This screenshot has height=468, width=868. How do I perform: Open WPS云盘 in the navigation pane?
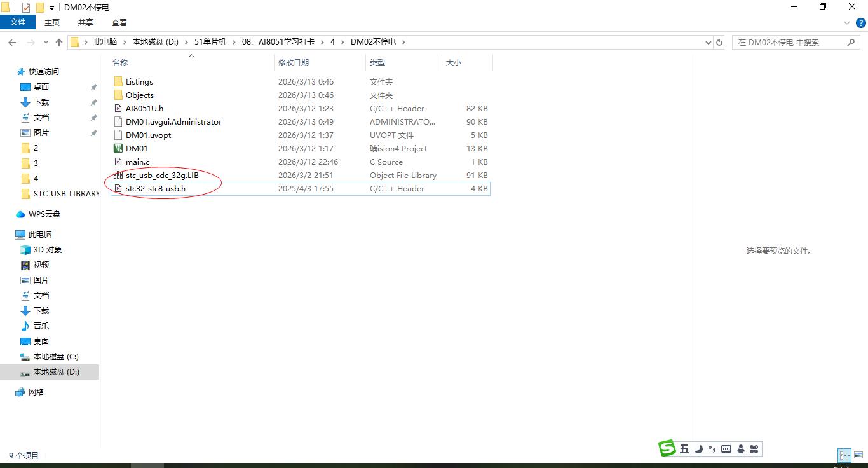click(44, 214)
